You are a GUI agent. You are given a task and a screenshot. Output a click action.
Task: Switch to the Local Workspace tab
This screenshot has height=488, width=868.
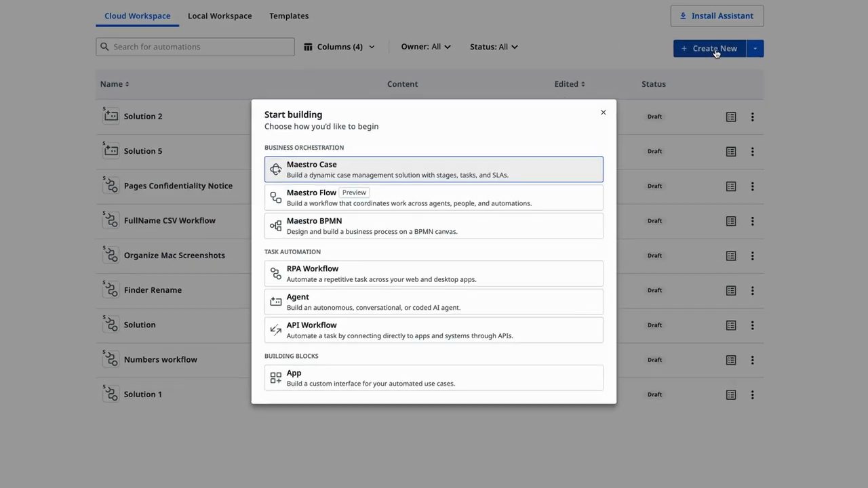(220, 16)
